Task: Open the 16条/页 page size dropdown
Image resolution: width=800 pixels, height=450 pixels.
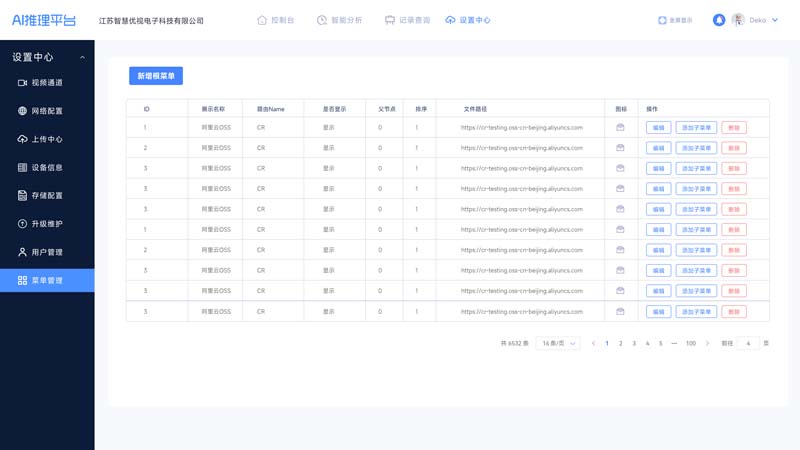Action: click(557, 343)
